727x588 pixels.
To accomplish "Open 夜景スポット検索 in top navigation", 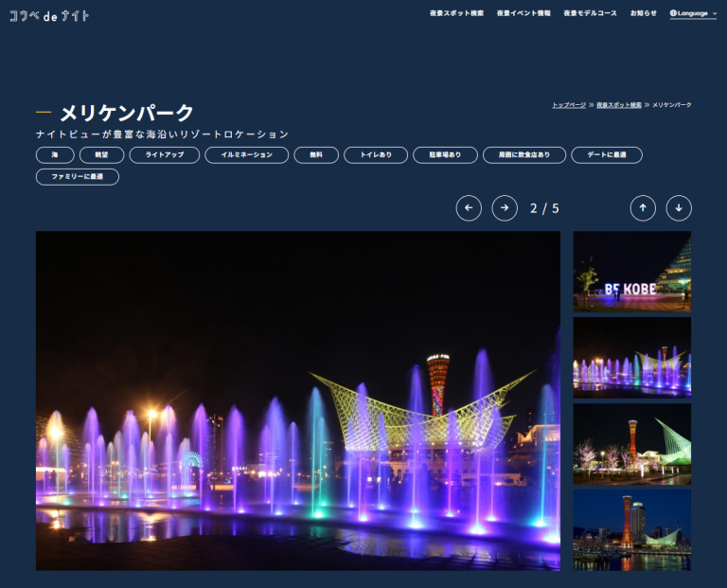I will coord(456,13).
